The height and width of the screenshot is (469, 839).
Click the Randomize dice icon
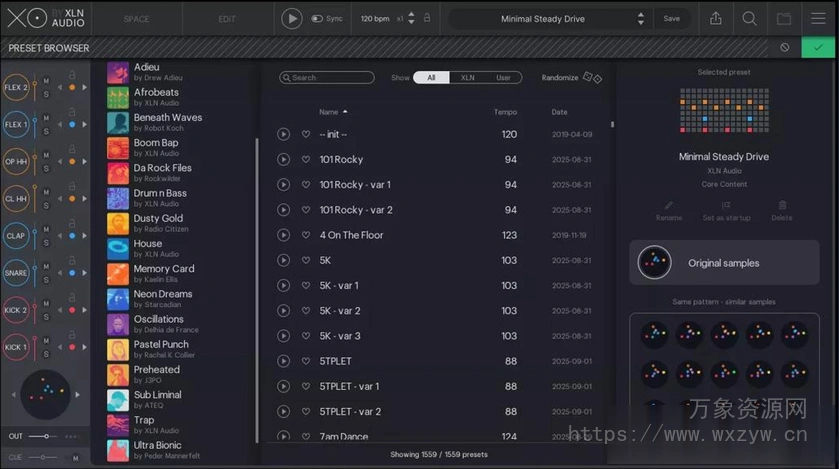(592, 78)
